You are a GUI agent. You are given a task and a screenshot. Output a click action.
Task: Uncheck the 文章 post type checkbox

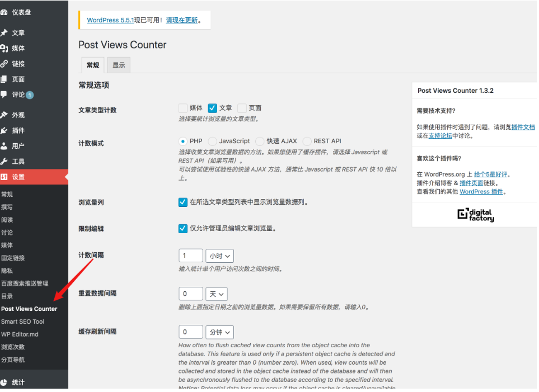[x=213, y=108]
